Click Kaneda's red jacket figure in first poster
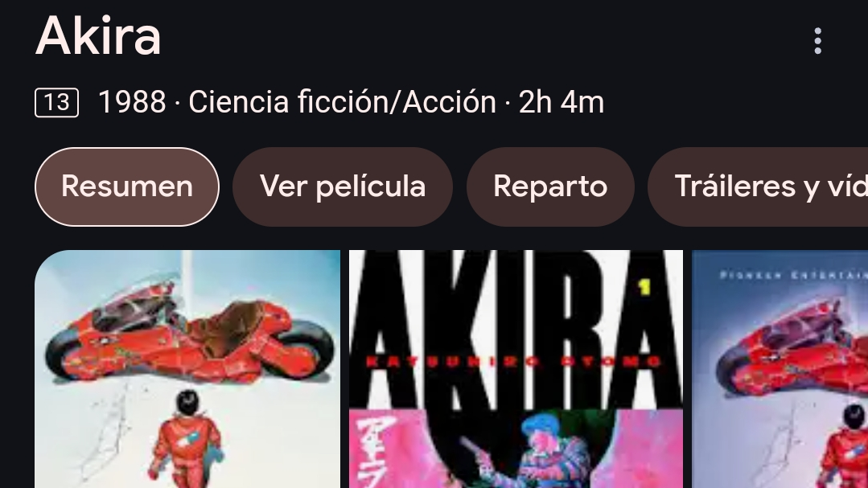 click(187, 438)
